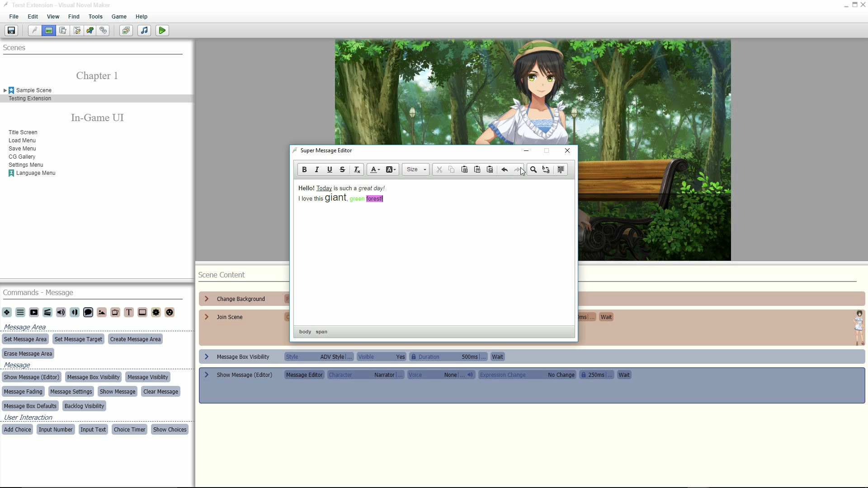The height and width of the screenshot is (488, 868).
Task: Open the Tools menu
Action: (95, 17)
